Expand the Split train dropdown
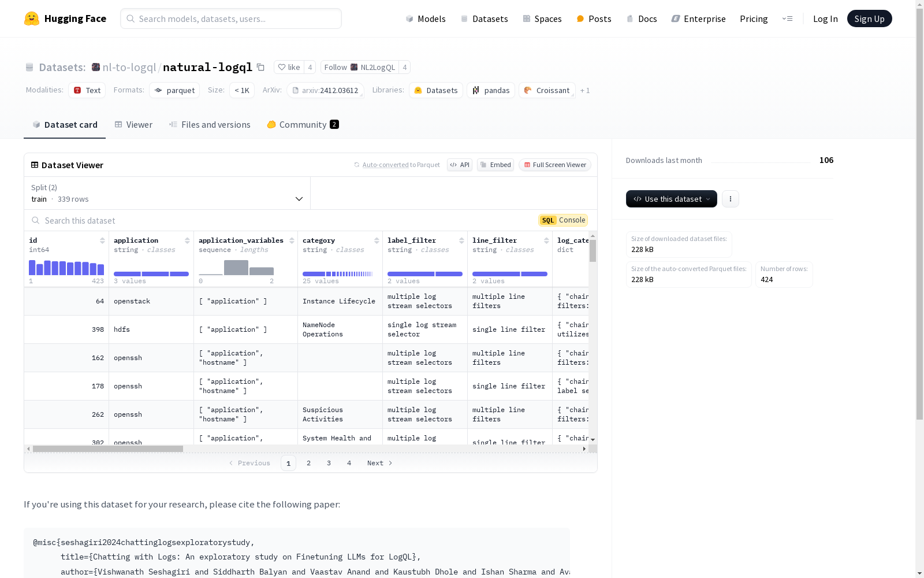 point(167,193)
